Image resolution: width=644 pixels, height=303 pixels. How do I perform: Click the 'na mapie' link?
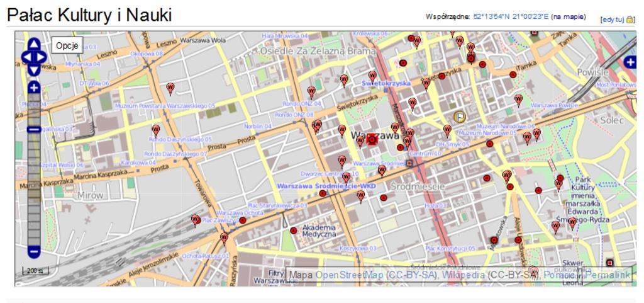click(569, 17)
